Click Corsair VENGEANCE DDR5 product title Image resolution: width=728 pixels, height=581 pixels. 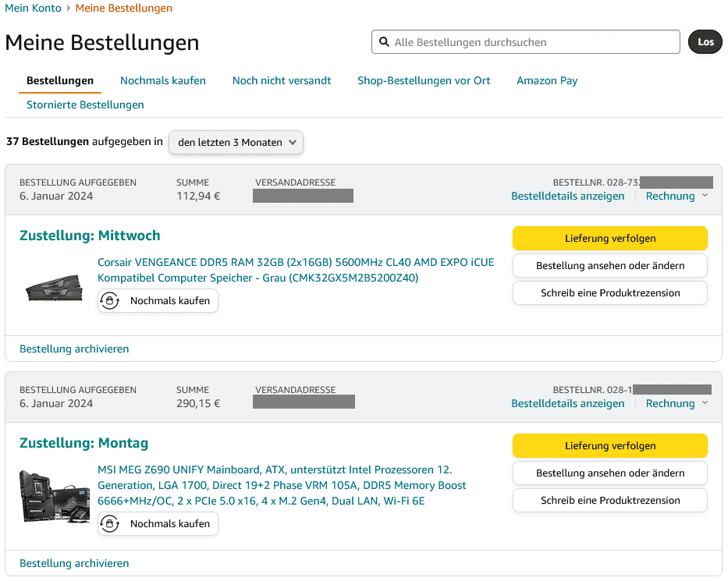(x=296, y=270)
